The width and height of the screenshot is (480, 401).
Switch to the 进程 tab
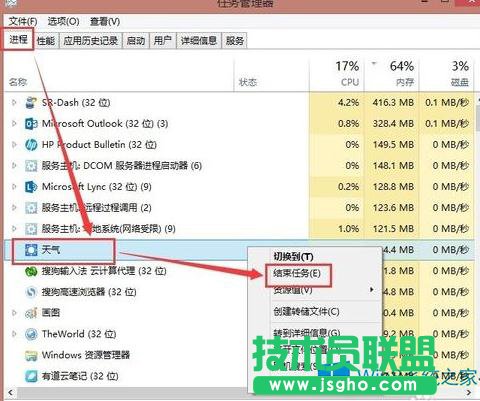[18, 40]
